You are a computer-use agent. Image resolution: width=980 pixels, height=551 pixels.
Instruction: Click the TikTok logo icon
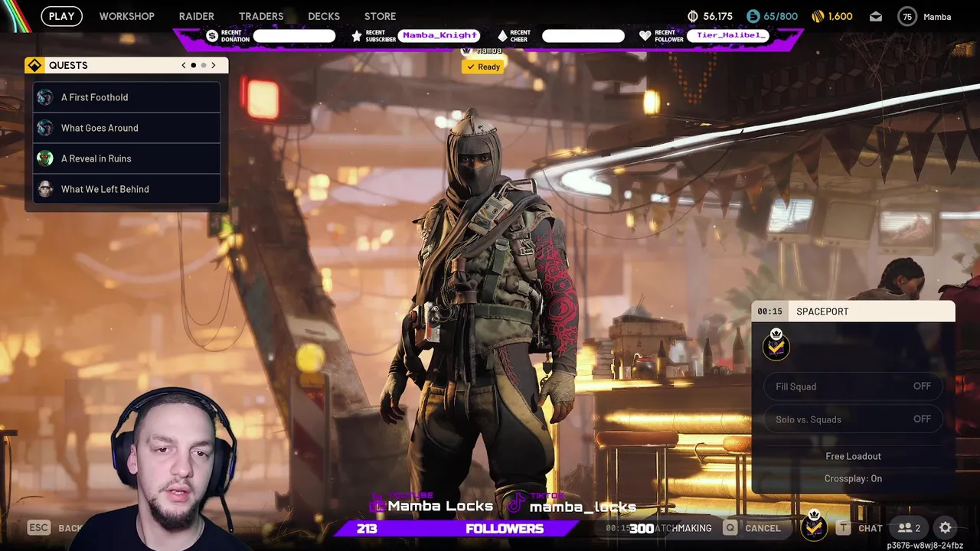coord(517,504)
